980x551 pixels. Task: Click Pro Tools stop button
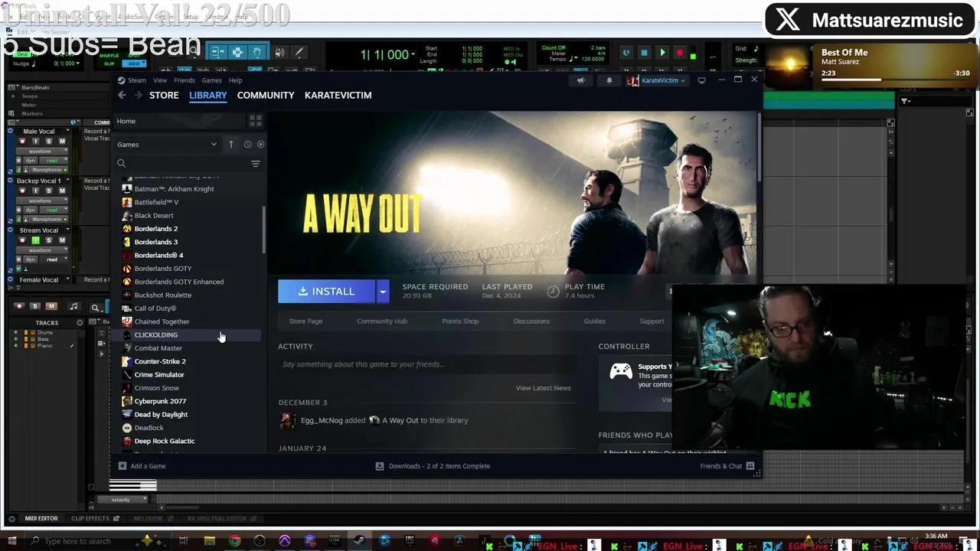[644, 53]
